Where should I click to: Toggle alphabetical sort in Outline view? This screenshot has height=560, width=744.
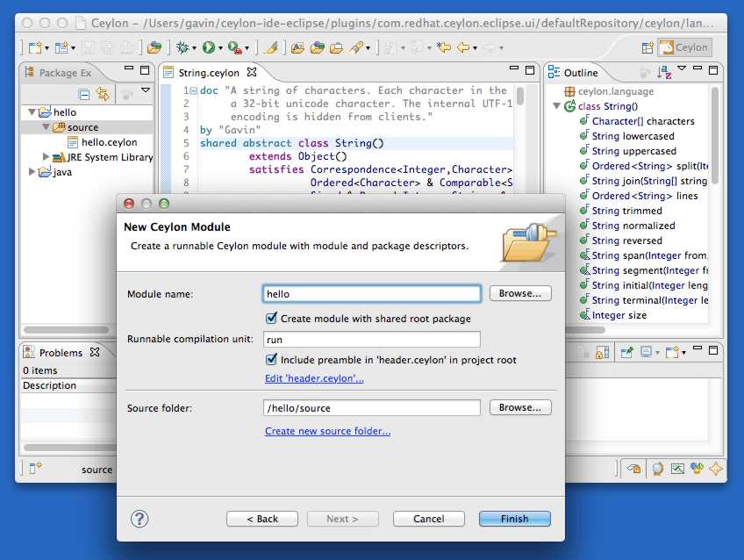tap(664, 72)
